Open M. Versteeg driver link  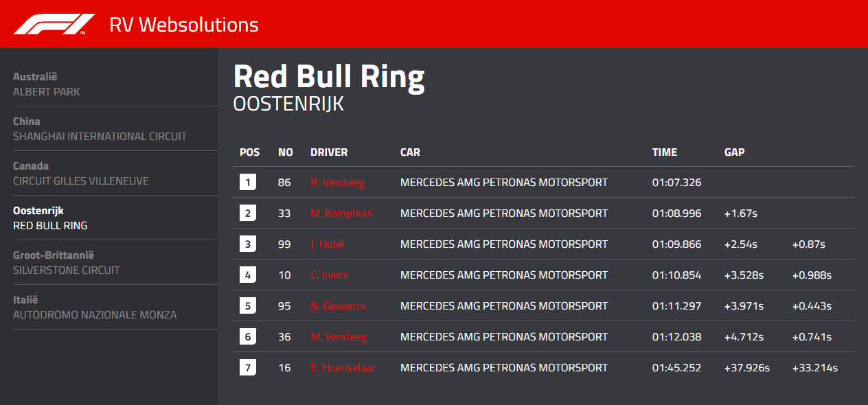(x=339, y=337)
